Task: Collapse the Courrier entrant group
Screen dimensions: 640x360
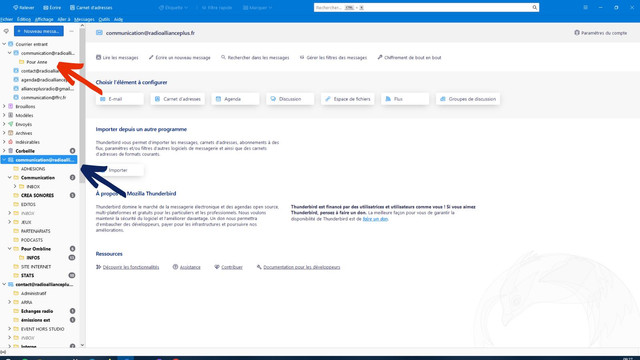Action: coord(4,44)
